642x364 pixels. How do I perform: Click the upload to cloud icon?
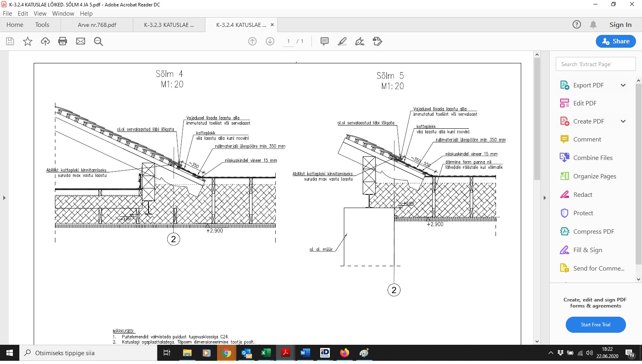click(x=45, y=41)
